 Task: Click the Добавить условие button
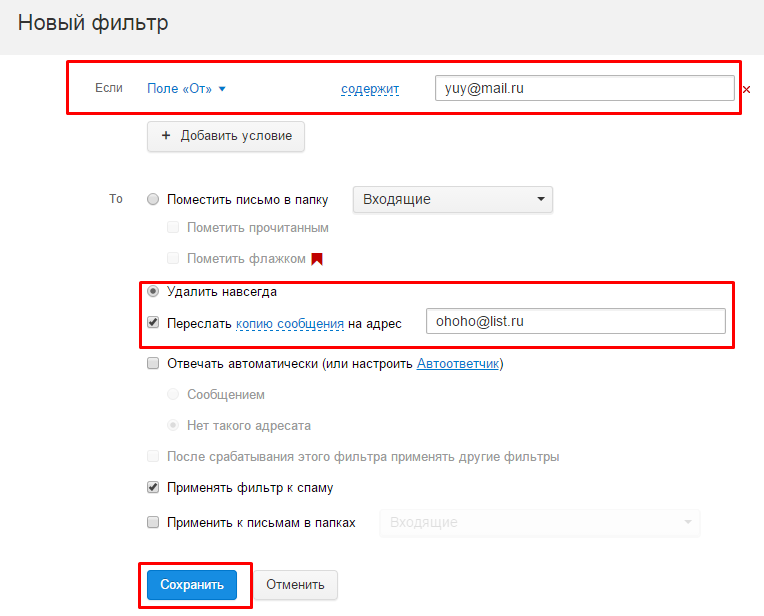click(226, 136)
